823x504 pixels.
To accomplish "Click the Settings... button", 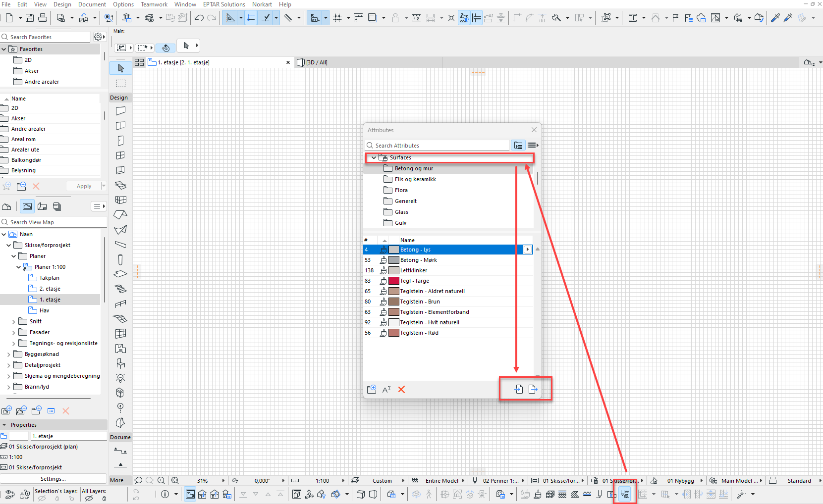I will 53,479.
